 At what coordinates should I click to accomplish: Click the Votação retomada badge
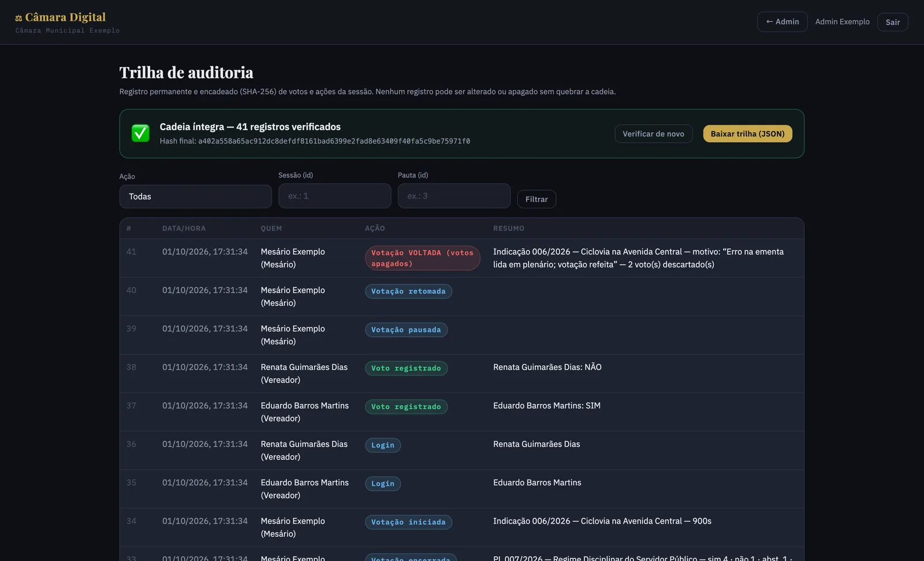408,291
